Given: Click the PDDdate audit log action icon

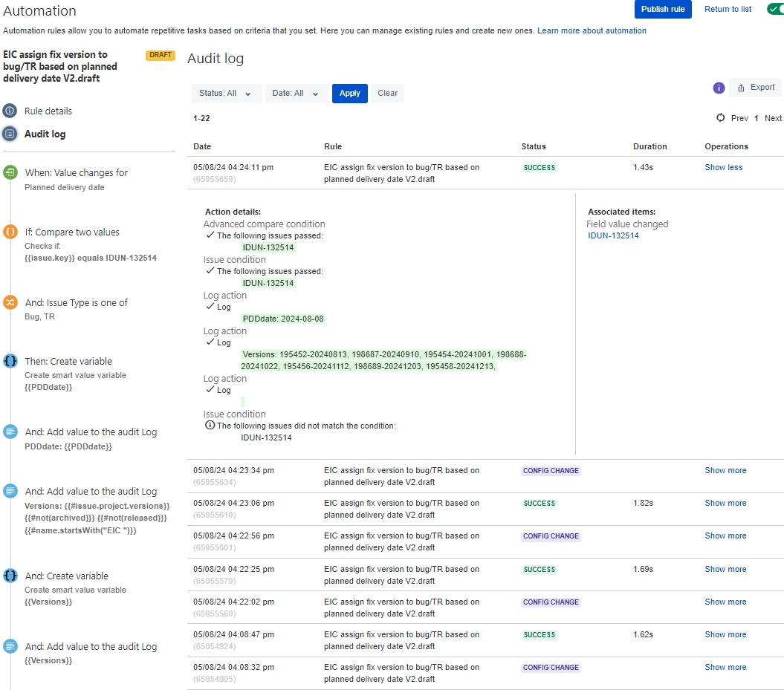Looking at the screenshot, I should [10, 432].
